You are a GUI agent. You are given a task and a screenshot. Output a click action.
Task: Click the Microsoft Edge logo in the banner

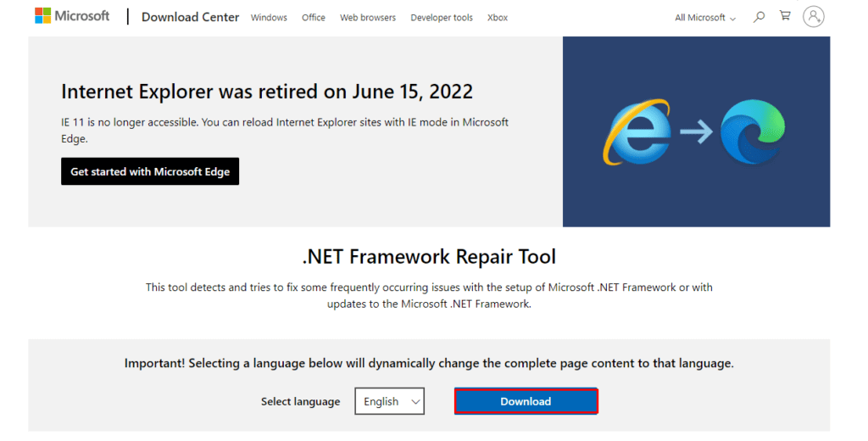pos(753,131)
